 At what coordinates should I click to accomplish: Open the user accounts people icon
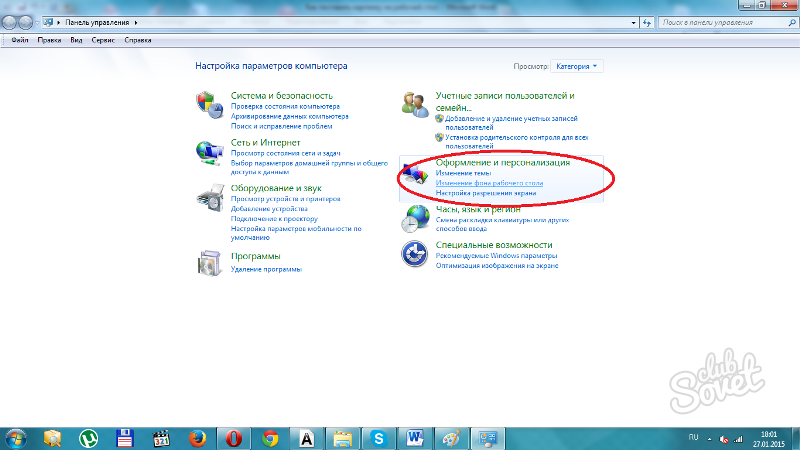415,103
